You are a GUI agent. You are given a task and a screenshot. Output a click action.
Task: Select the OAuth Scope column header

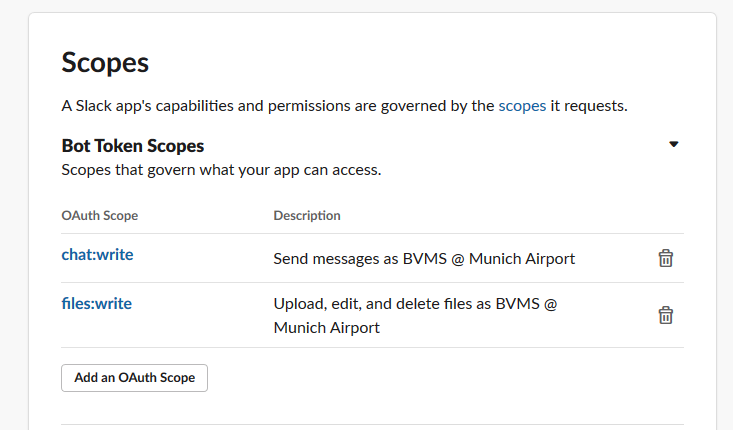point(100,215)
